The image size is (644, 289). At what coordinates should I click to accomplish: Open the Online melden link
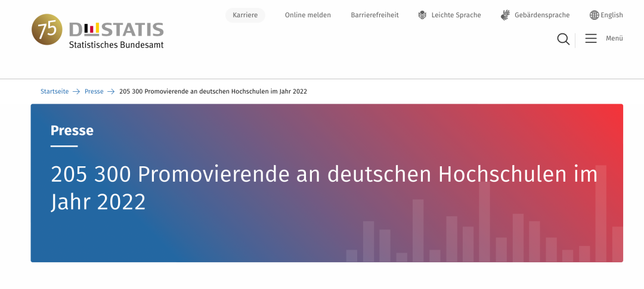[x=308, y=15]
